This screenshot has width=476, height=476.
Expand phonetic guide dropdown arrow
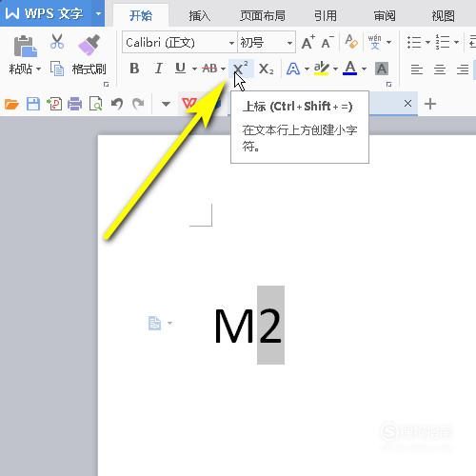click(388, 42)
